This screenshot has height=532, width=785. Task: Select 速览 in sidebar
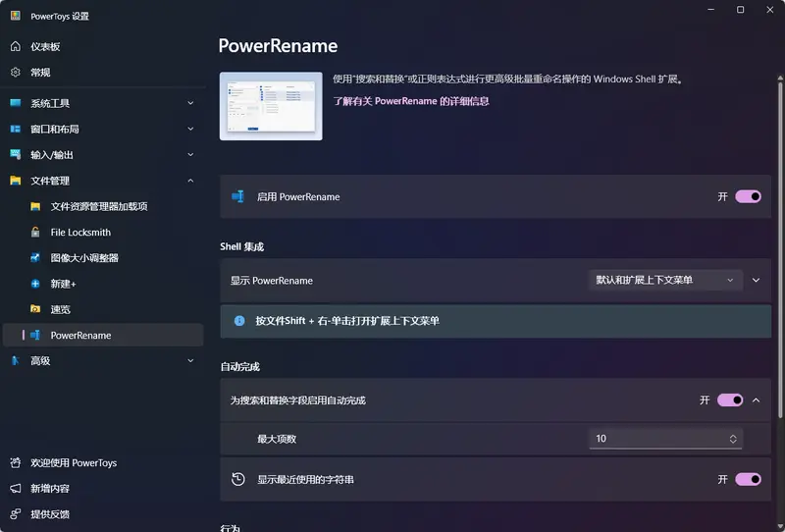click(103, 309)
